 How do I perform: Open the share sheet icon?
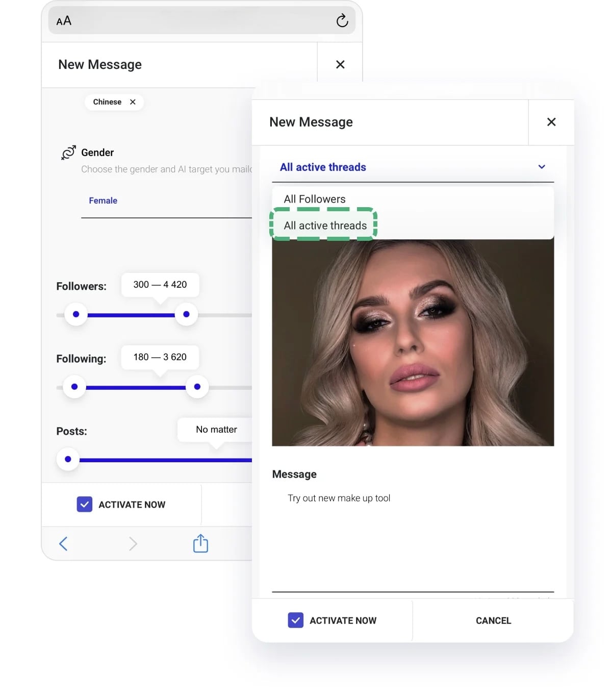pyautogui.click(x=200, y=544)
